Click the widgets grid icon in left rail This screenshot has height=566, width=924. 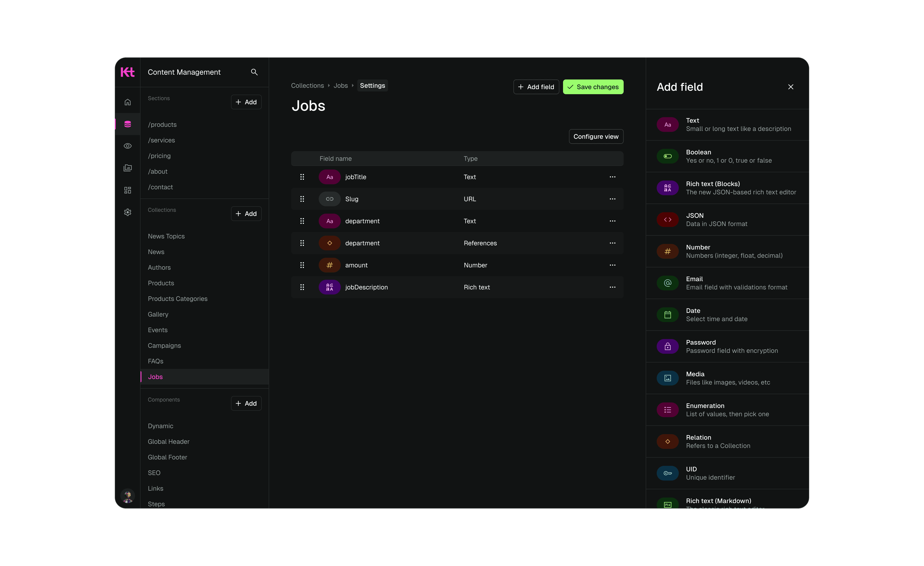127,190
